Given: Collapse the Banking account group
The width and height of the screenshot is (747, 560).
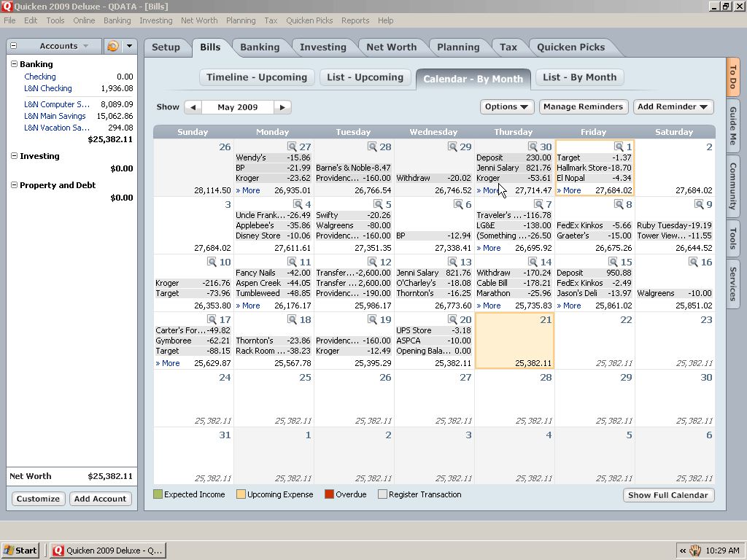Looking at the screenshot, I should 15,64.
